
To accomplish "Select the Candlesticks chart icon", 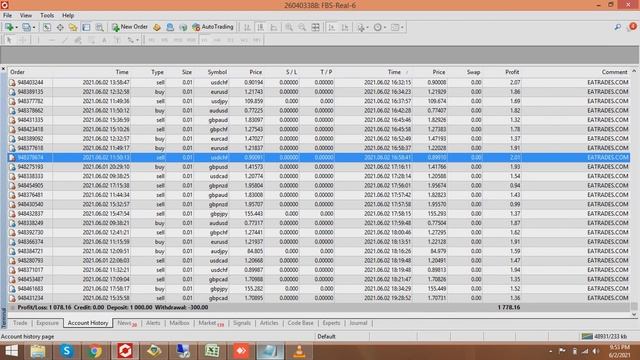I will pos(260,27).
